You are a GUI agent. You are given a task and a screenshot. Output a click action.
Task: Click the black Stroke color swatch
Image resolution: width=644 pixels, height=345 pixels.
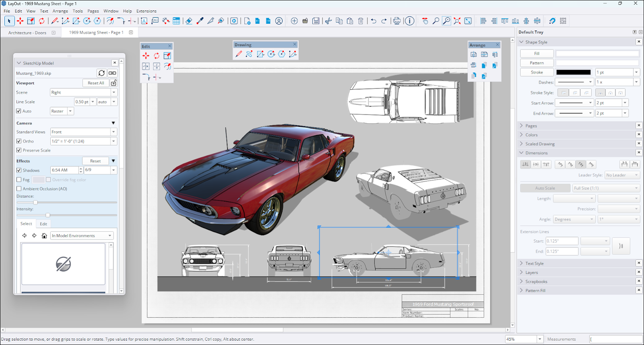[573, 72]
